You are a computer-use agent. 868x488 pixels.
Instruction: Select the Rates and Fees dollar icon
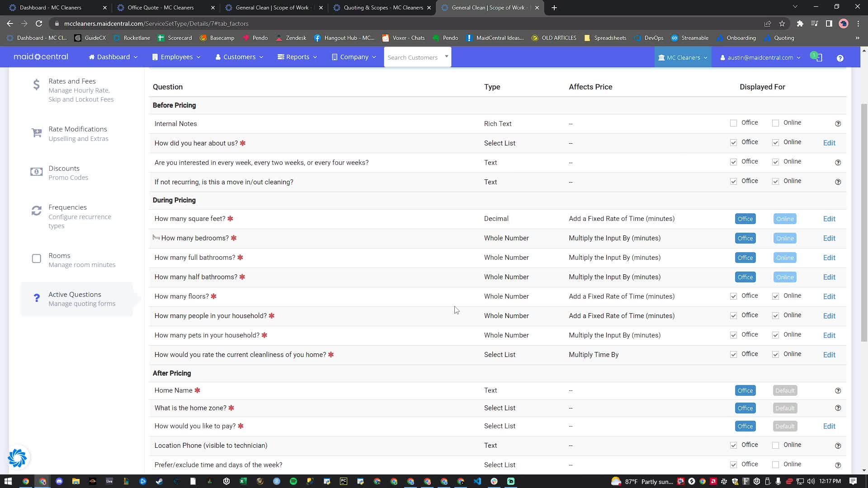(36, 84)
